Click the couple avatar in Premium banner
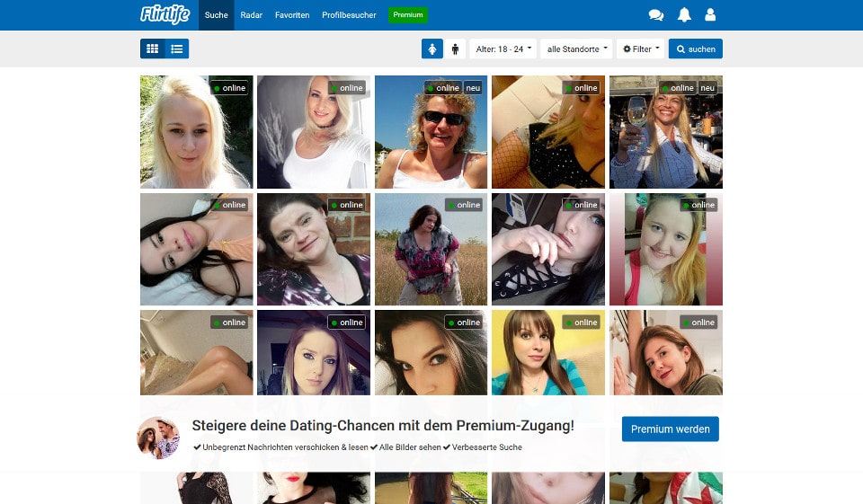Image resolution: width=863 pixels, height=504 pixels. 158,438
